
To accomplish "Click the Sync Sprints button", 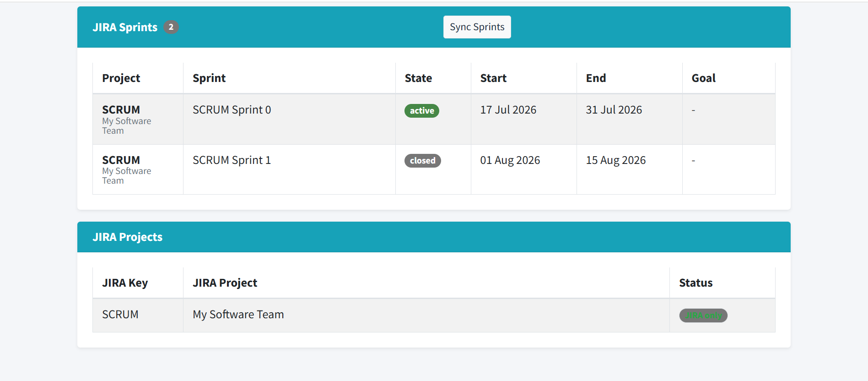I will pyautogui.click(x=477, y=27).
